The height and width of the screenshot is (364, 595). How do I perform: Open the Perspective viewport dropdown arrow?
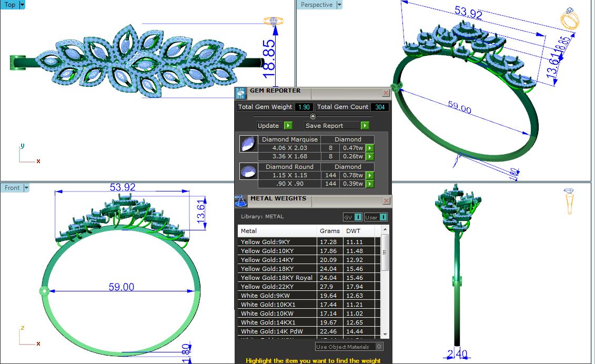tap(339, 5)
